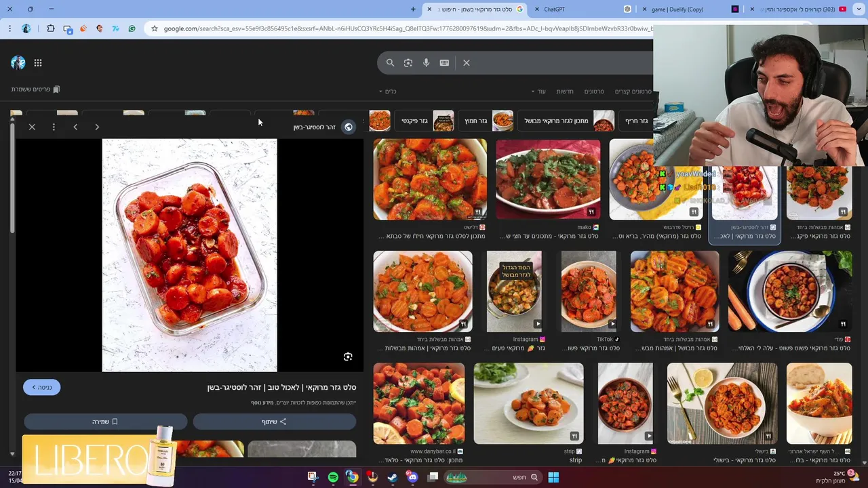The width and height of the screenshot is (868, 488).
Task: Open Steam from the taskbar
Action: click(392, 477)
